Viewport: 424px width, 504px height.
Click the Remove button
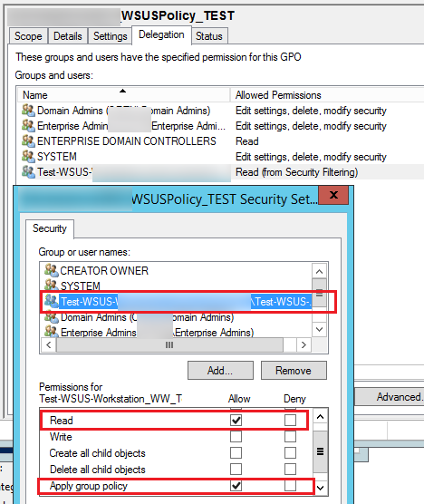[294, 370]
